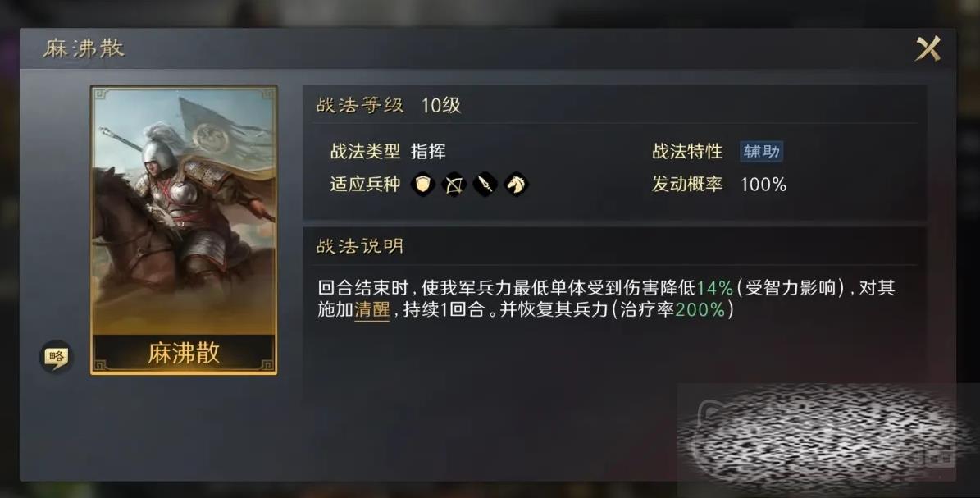Tap the 10级 tactic level value
The height and width of the screenshot is (498, 980).
(441, 105)
